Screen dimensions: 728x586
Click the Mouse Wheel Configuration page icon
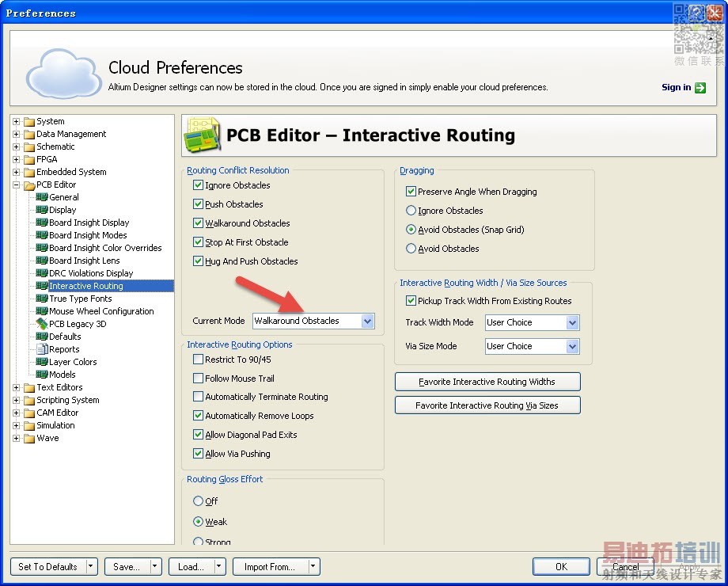pyautogui.click(x=42, y=311)
